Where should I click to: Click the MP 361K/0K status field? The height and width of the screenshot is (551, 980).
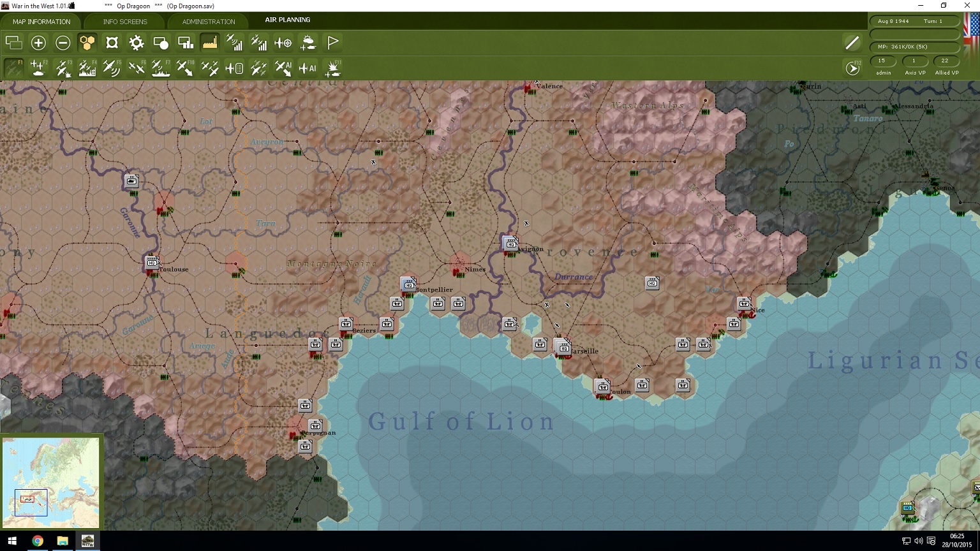click(915, 47)
